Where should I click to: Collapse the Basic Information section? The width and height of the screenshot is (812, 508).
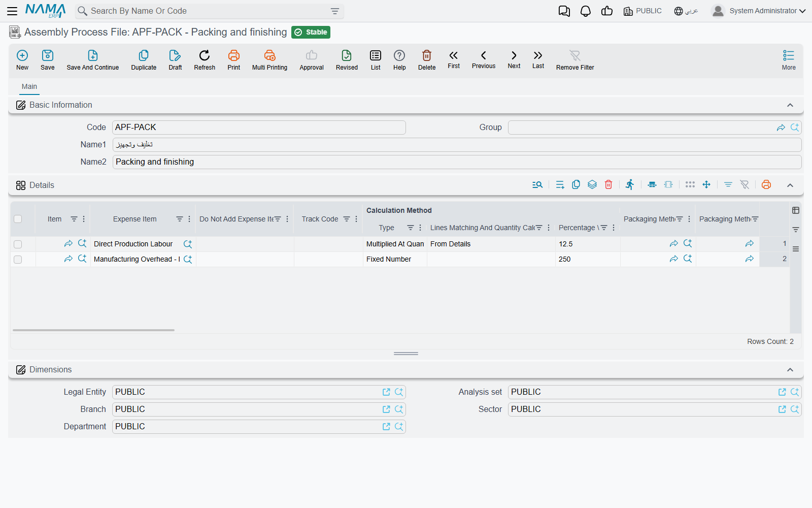(790, 105)
